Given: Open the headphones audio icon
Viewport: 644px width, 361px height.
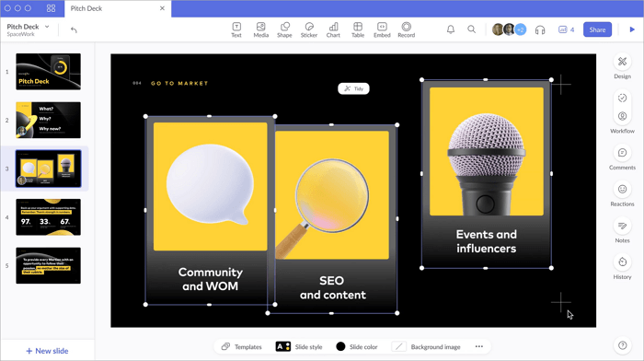Looking at the screenshot, I should [x=540, y=29].
